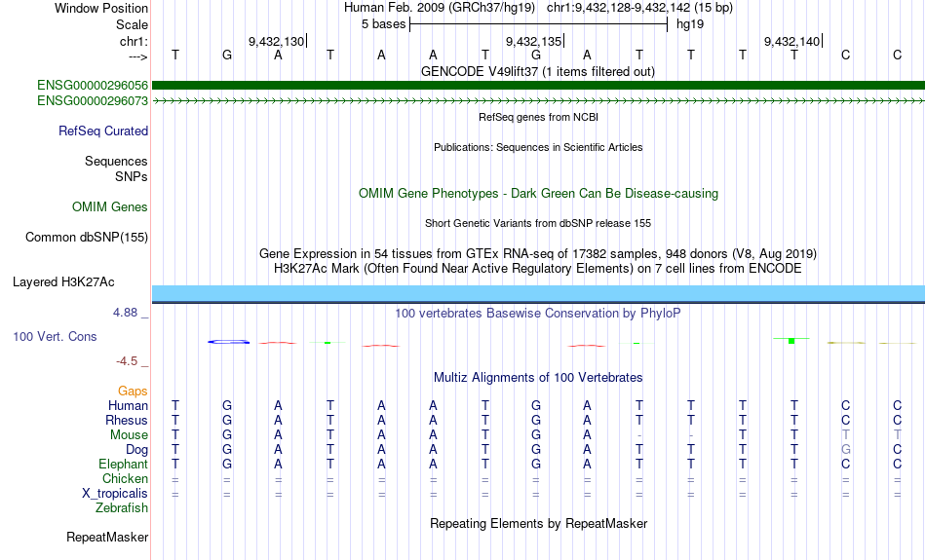Select the dark green ENSG00000296056 exon bar

pyautogui.click(x=538, y=85)
